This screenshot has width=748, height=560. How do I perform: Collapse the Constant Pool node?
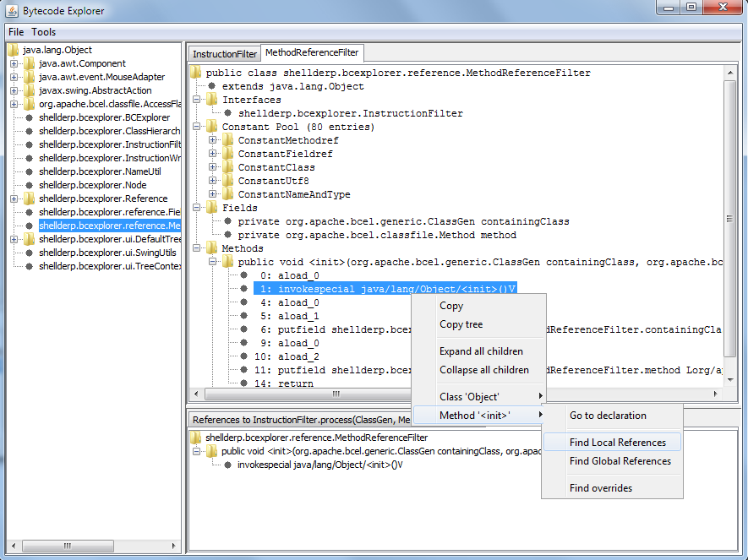click(196, 127)
